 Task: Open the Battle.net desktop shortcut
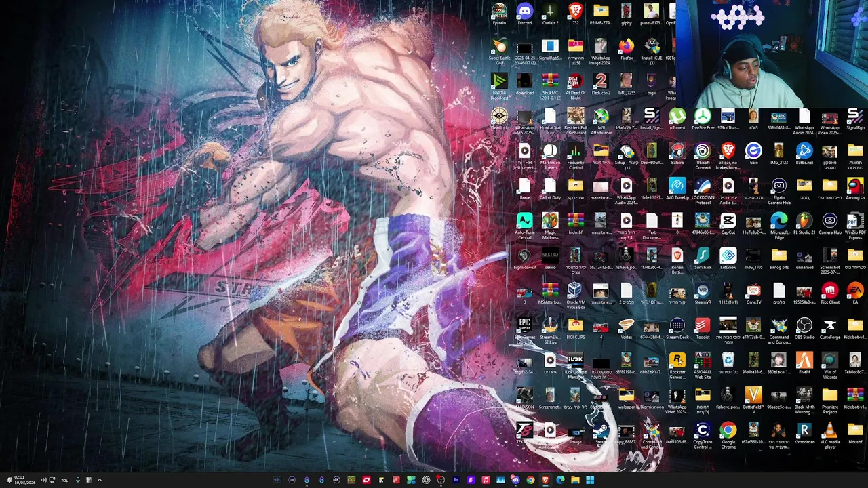click(804, 154)
